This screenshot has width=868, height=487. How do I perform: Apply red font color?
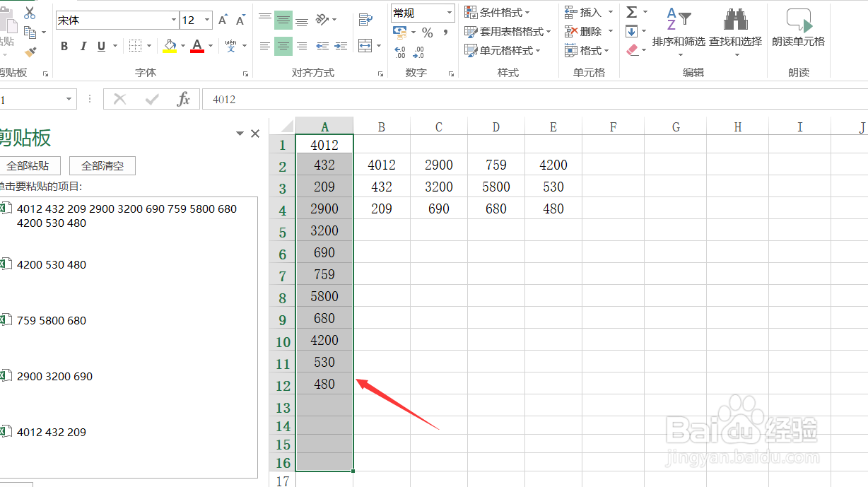197,46
